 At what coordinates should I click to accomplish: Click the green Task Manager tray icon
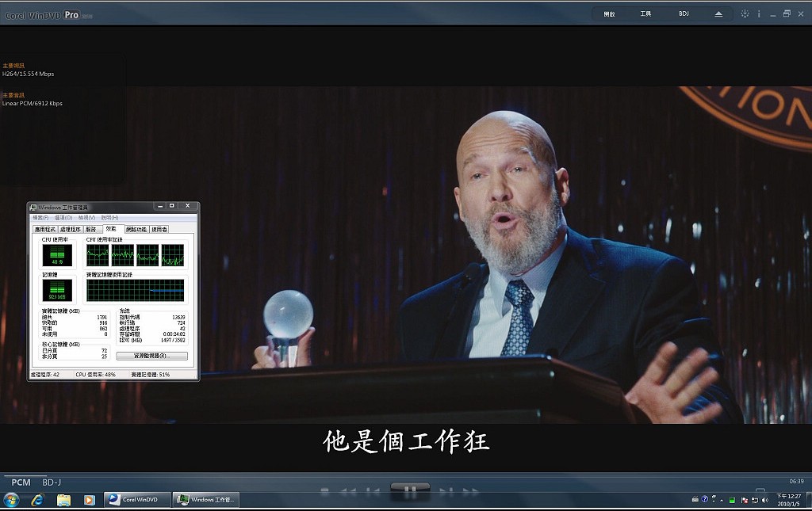(x=732, y=500)
